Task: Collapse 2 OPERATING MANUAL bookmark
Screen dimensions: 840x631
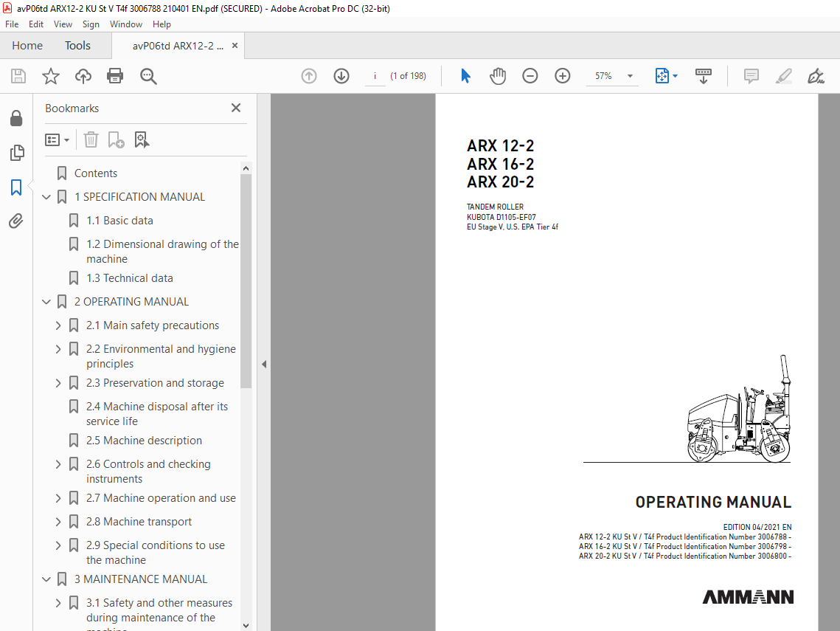Action: coord(46,302)
